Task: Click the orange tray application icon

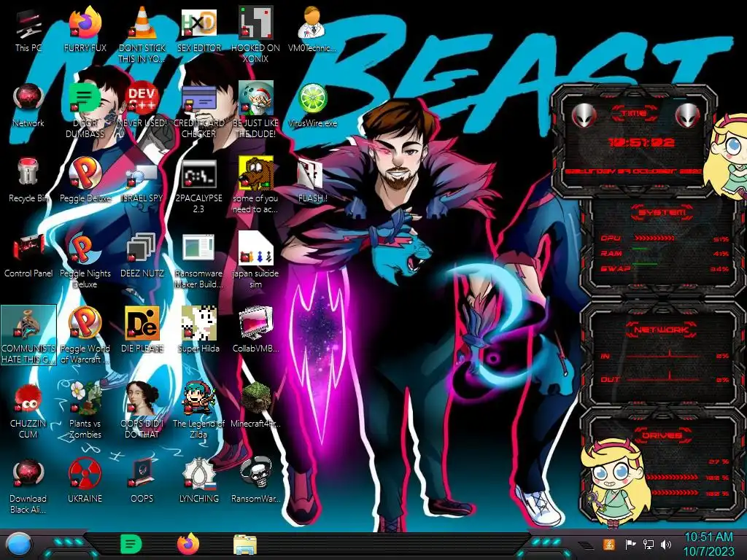Action: tap(609, 544)
